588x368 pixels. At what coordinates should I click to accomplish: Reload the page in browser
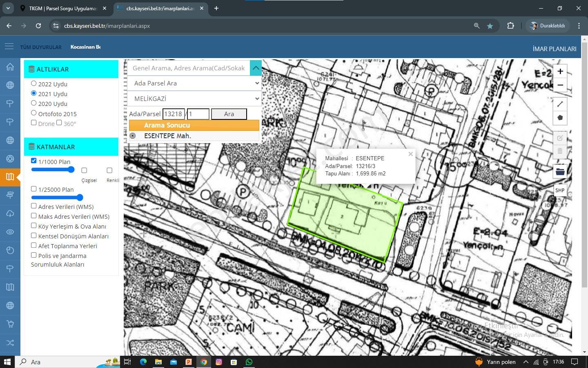(38, 26)
